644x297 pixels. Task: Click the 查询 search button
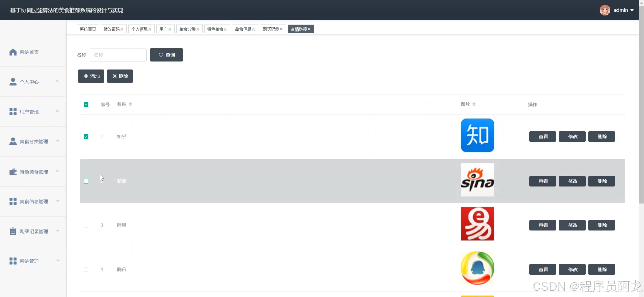166,55
